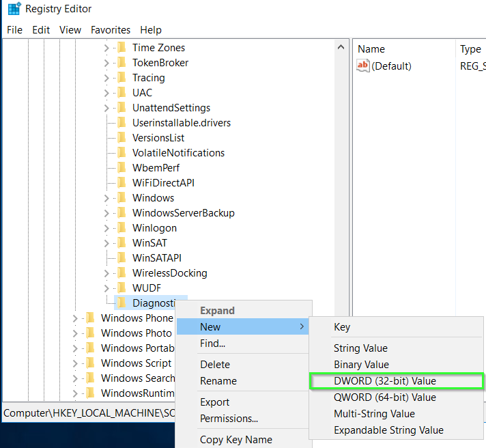Click the registry path address bar
Image resolution: width=486 pixels, height=448 pixels.
tap(87, 413)
